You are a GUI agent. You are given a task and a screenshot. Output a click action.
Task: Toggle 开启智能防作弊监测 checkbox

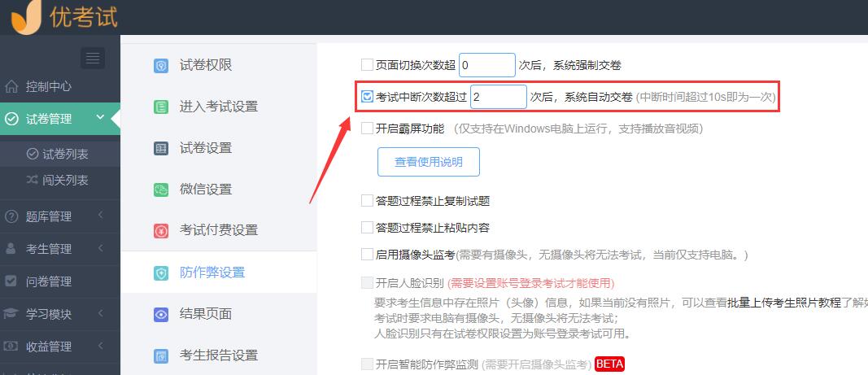367,364
